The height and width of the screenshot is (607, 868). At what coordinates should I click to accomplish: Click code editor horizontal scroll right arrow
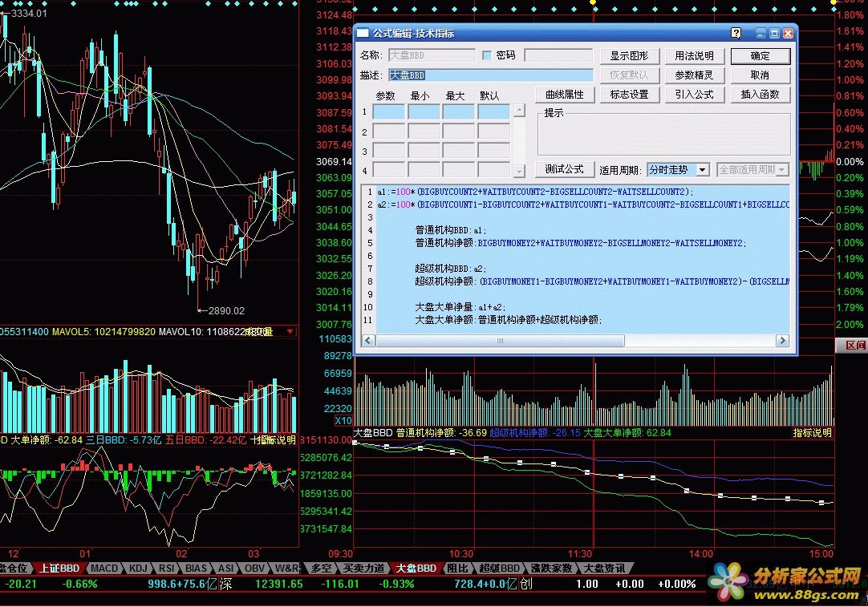pyautogui.click(x=782, y=340)
